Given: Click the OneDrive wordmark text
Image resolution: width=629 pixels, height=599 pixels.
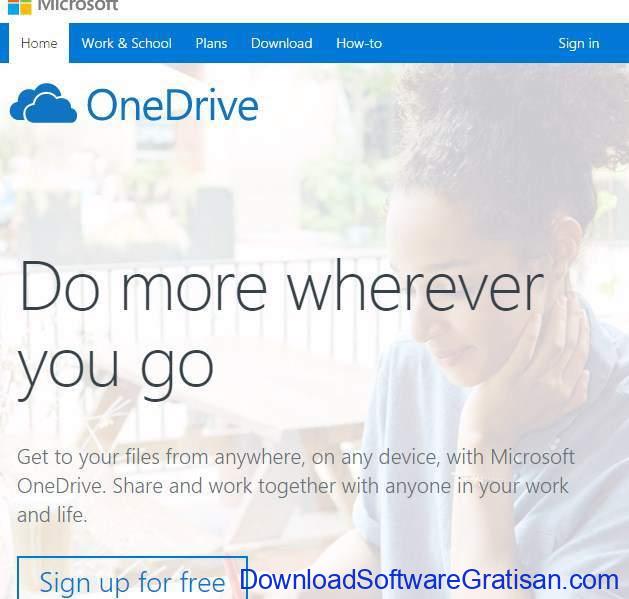Looking at the screenshot, I should 172,105.
